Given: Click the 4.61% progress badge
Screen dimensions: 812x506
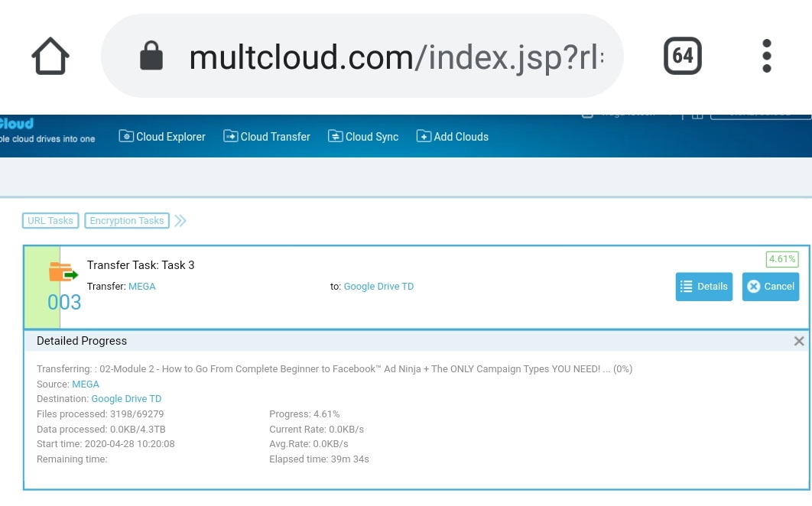Looking at the screenshot, I should pyautogui.click(x=782, y=259).
